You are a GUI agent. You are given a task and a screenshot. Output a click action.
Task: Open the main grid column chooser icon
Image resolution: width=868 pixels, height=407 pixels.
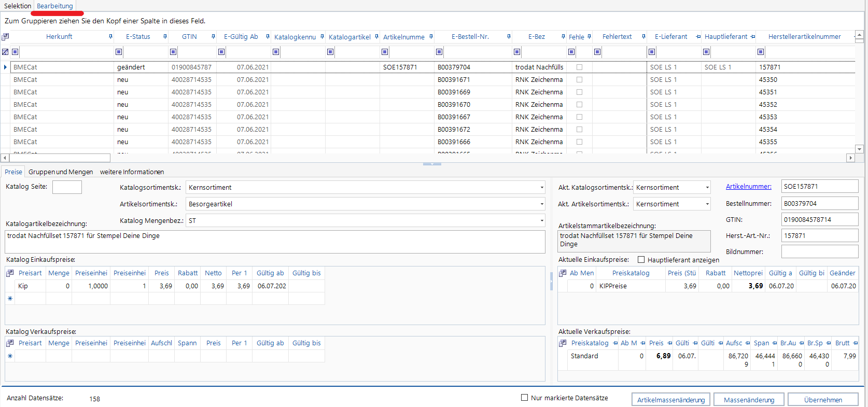pos(5,37)
